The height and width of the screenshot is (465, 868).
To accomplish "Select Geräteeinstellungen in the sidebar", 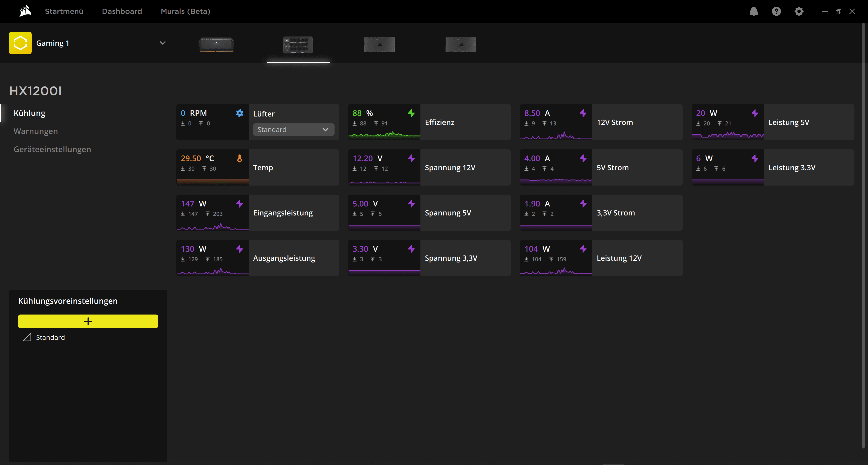I will point(52,149).
